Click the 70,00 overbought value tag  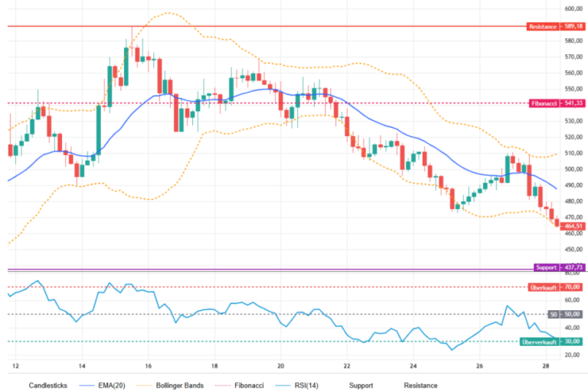point(572,287)
